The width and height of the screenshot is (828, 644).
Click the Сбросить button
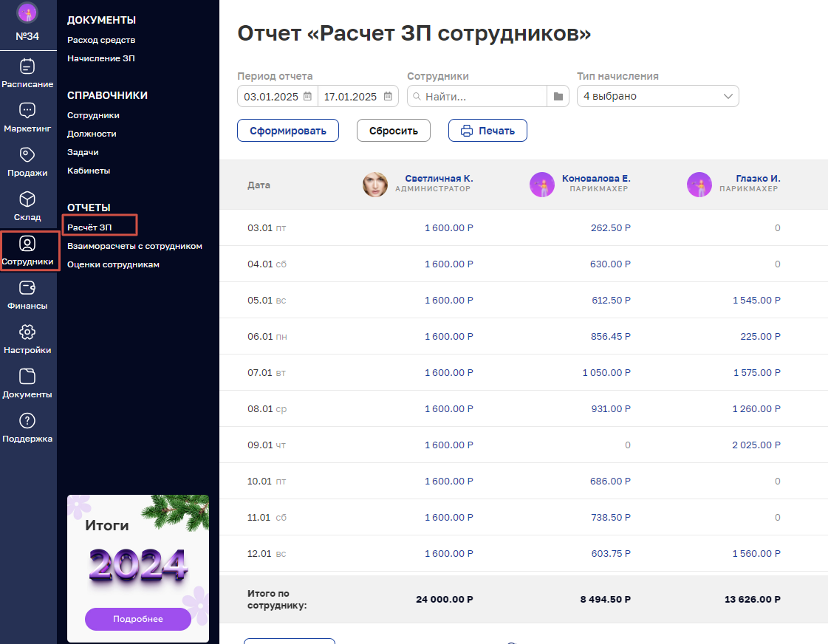pos(394,131)
